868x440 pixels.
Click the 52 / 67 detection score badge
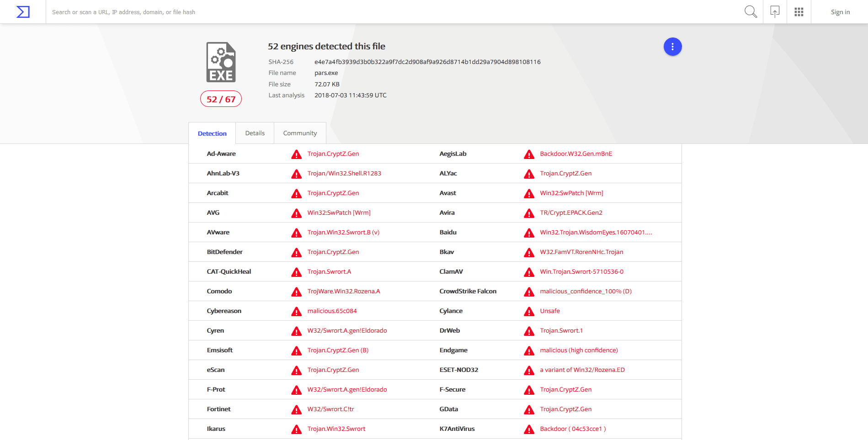pos(221,99)
